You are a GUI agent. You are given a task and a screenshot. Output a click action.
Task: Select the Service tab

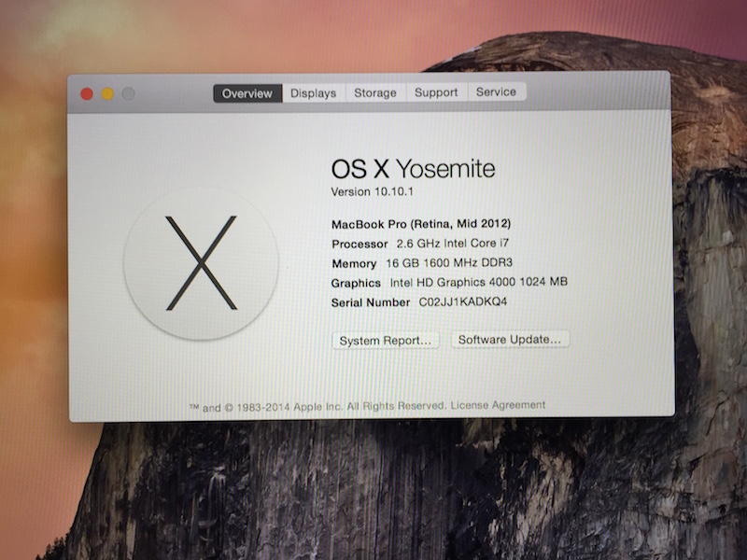[497, 91]
